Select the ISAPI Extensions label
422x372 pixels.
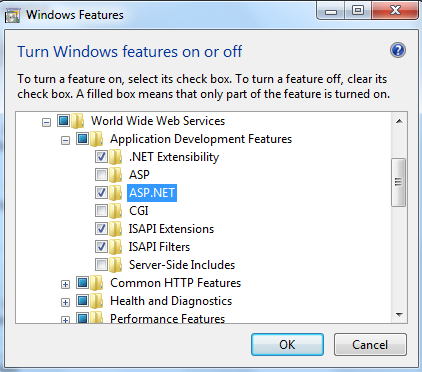(x=171, y=229)
